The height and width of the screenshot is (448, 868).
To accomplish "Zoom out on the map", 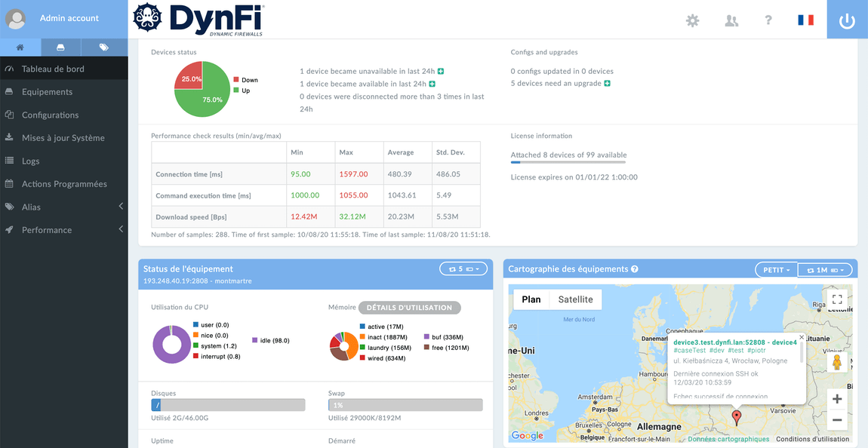I will coord(837,420).
